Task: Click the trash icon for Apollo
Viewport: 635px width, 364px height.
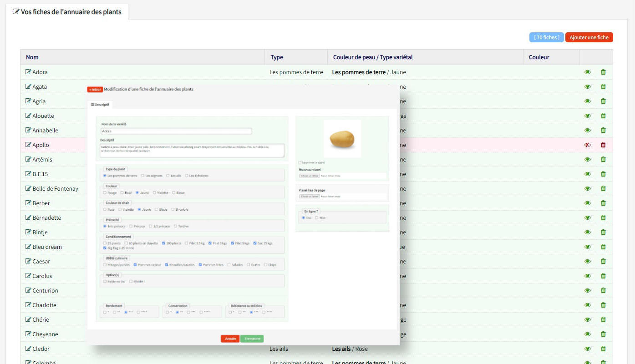Action: coord(603,145)
